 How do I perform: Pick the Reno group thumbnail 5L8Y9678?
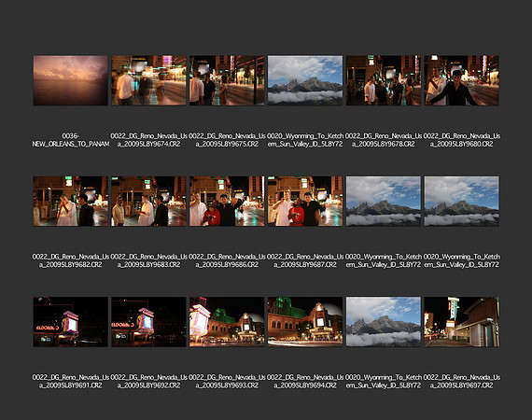(384, 80)
